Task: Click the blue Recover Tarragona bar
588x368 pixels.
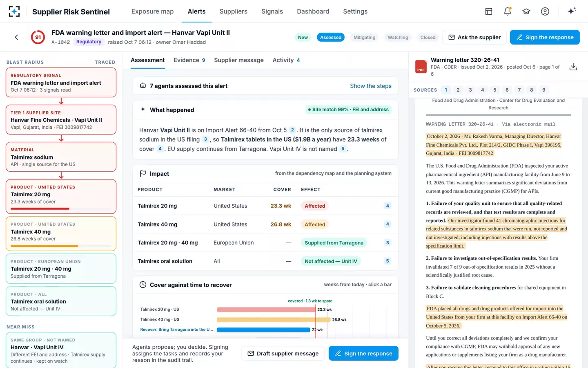Action: pos(263,330)
